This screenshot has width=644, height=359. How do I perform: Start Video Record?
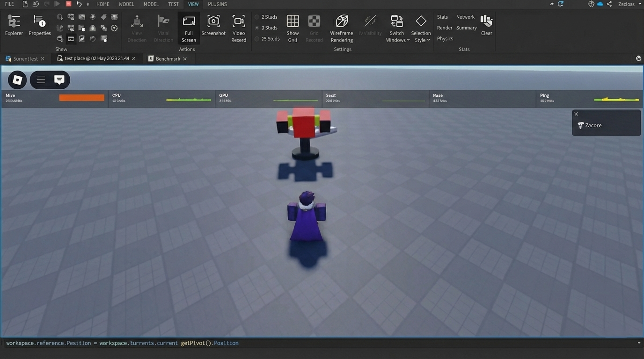pos(239,28)
